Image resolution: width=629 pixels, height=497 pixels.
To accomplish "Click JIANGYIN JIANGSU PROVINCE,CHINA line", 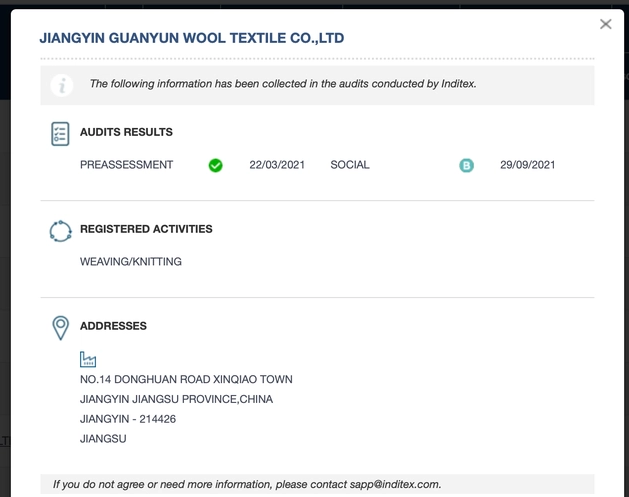I will click(x=177, y=399).
